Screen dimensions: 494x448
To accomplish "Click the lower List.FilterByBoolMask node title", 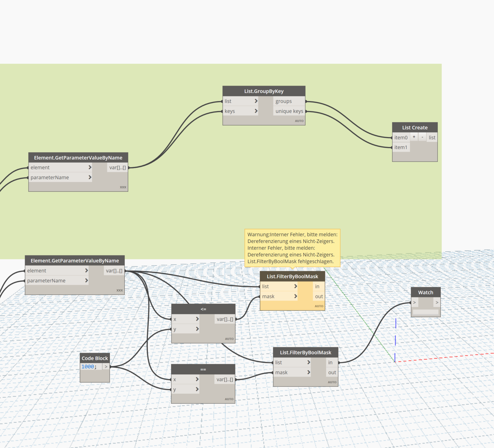I will (x=306, y=352).
